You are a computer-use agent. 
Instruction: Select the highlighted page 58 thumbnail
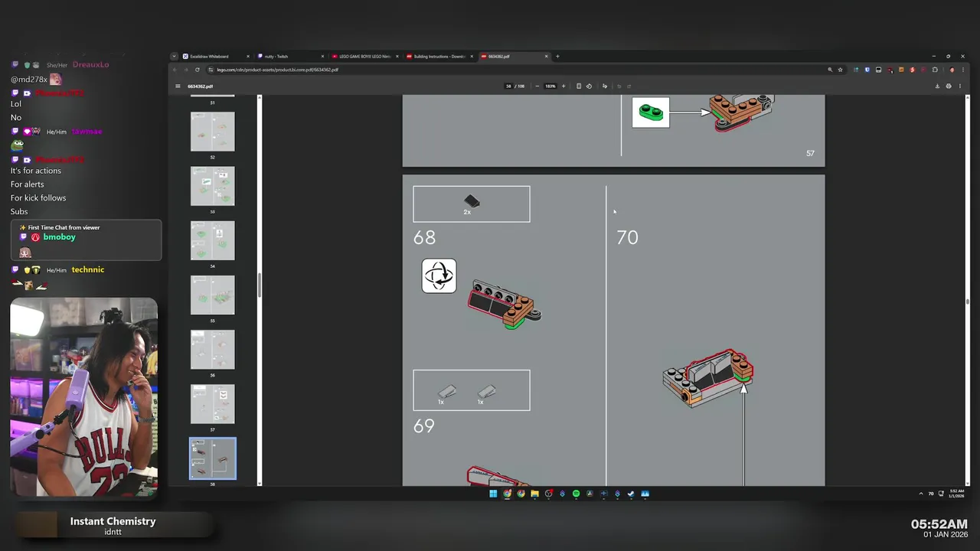pyautogui.click(x=213, y=459)
